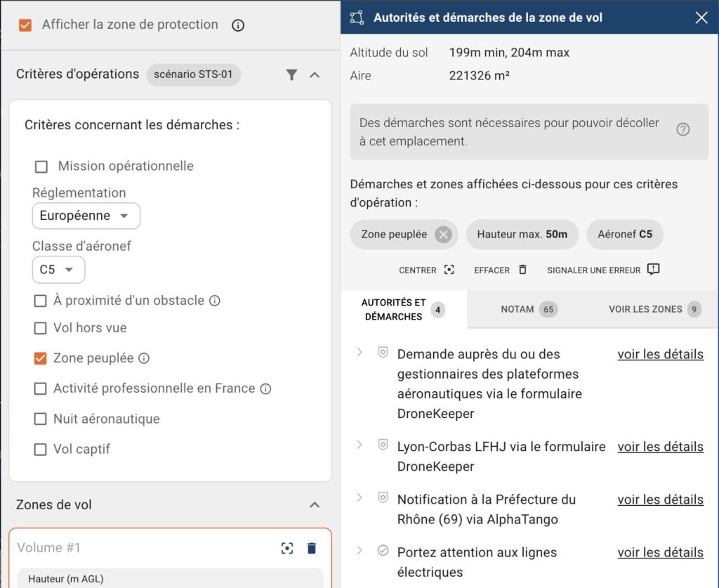
Task: Open the Réglementation dropdown
Action: [x=86, y=216]
